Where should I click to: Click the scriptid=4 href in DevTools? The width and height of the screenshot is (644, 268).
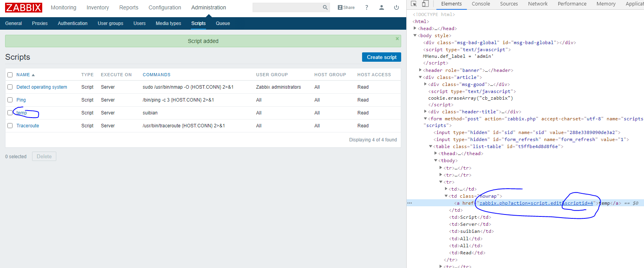point(536,203)
